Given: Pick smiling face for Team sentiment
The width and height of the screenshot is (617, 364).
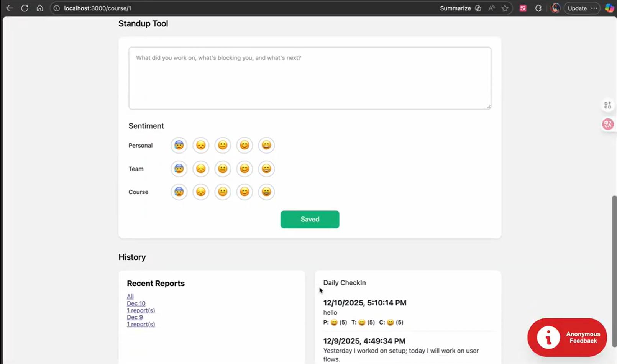Looking at the screenshot, I should (245, 169).
